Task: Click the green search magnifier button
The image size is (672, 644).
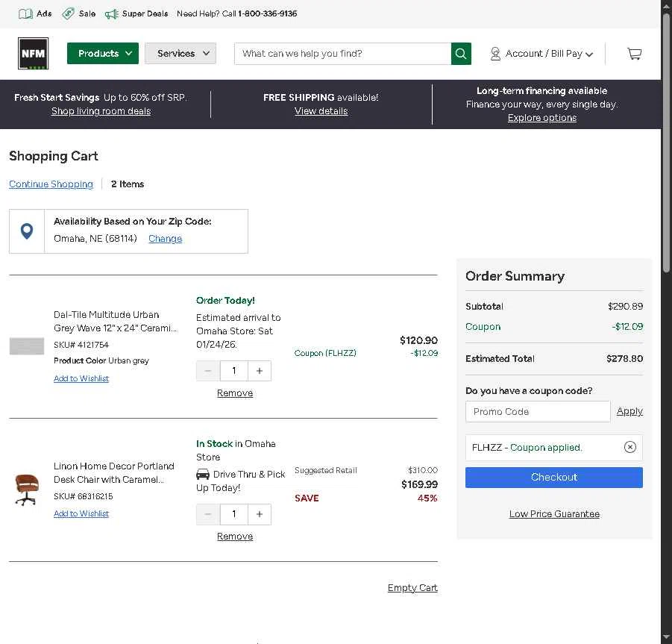Action: [461, 54]
